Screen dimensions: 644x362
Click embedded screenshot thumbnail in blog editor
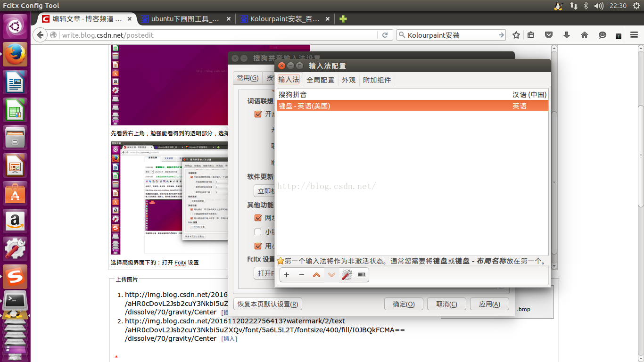170,198
